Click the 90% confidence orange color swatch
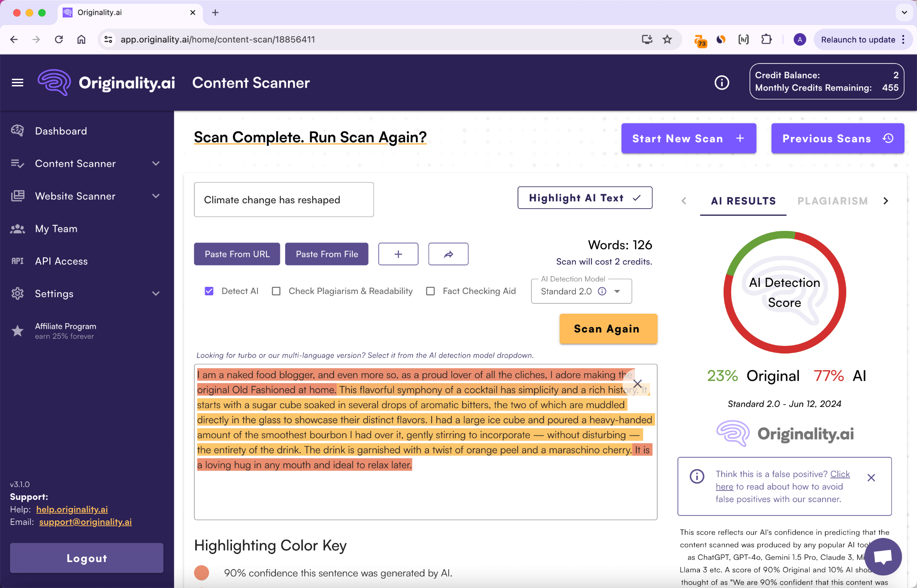917x588 pixels. point(201,573)
